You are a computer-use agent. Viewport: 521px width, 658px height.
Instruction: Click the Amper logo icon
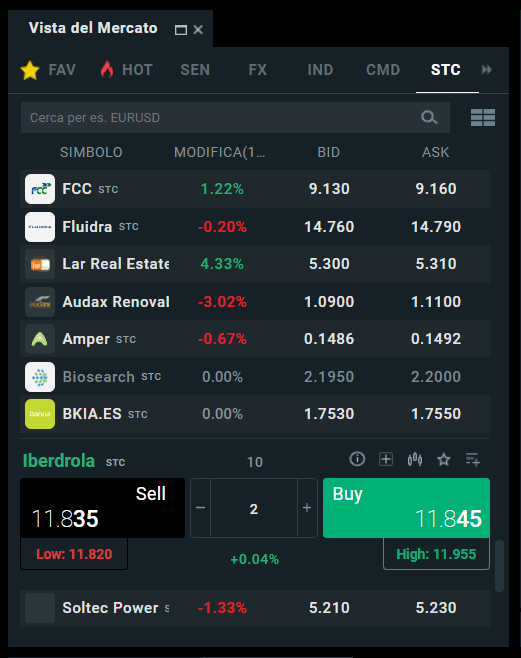click(x=40, y=339)
